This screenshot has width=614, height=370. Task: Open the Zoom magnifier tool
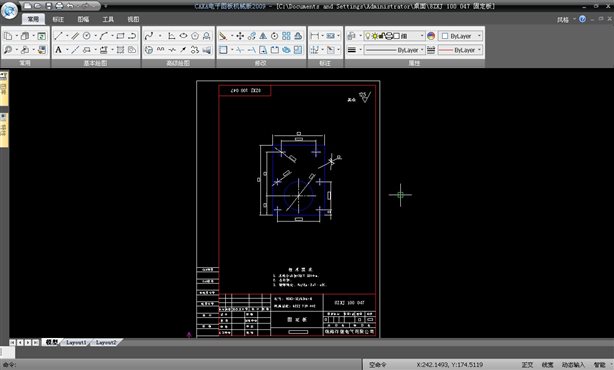(7, 50)
